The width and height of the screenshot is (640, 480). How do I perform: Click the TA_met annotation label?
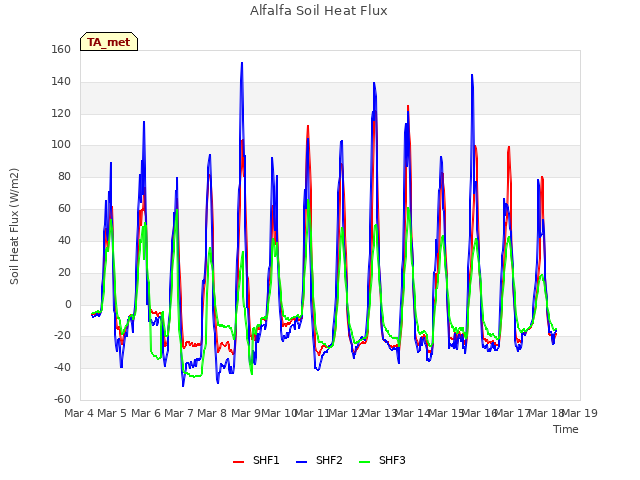coord(109,42)
